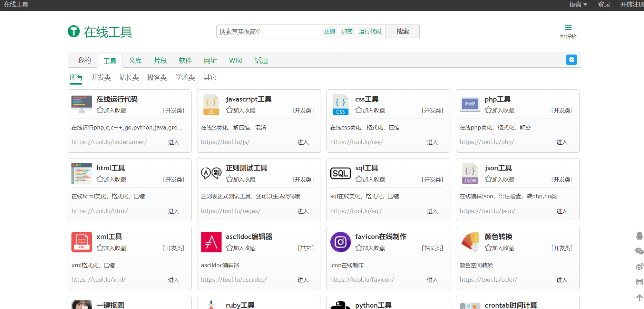Screen dimensions: 644x309
Task: Click 进入 on the 在线运行代码 card
Action: [174, 142]
